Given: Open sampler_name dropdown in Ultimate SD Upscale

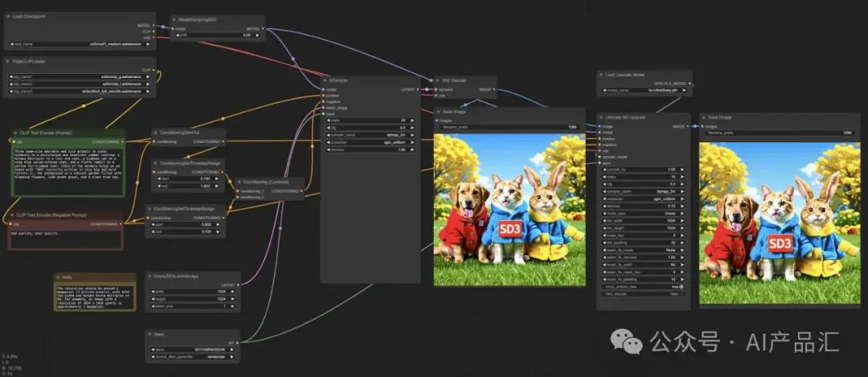Looking at the screenshot, I should 644,191.
